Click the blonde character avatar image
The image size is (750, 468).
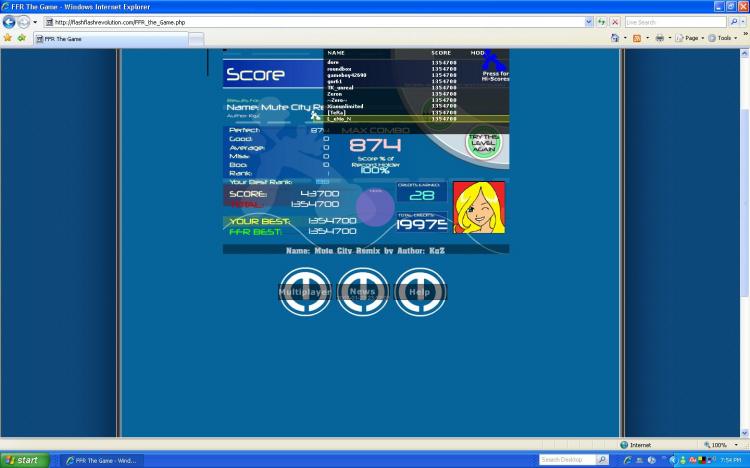pos(479,207)
